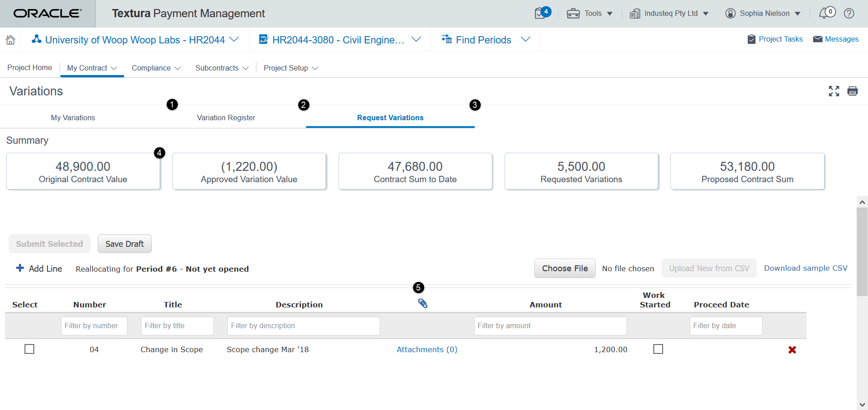The width and height of the screenshot is (868, 410).
Task: Open the Sophia Nielson user menu arrow
Action: [x=797, y=14]
